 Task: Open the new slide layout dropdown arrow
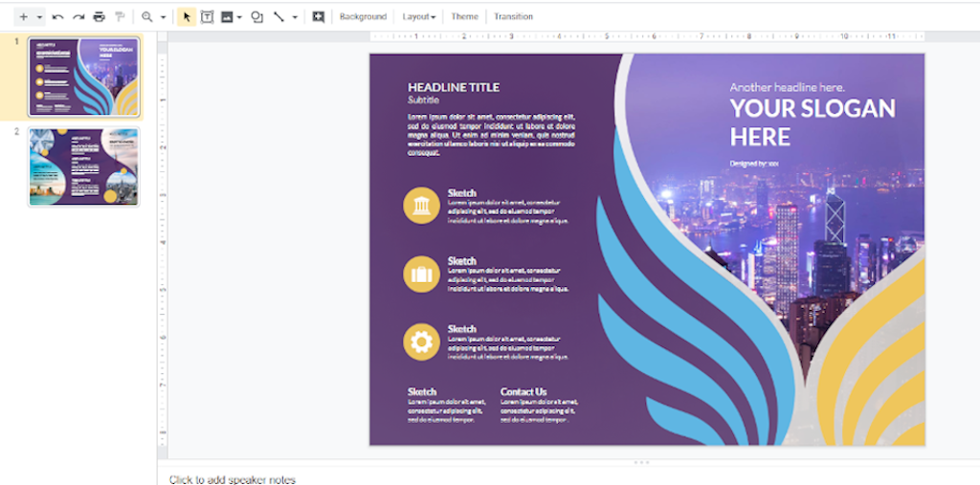click(x=39, y=17)
